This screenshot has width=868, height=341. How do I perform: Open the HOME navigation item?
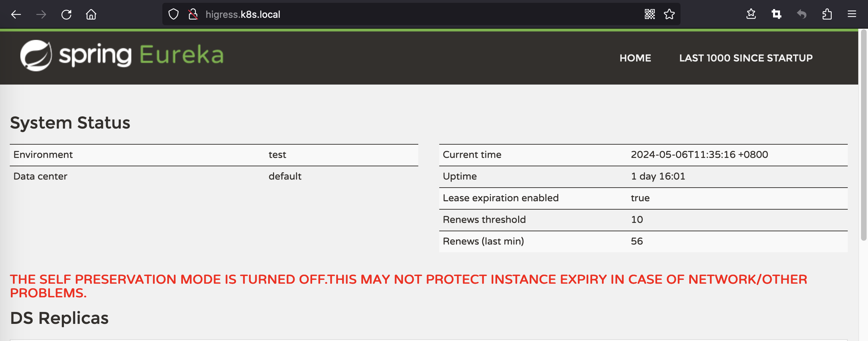pos(635,58)
